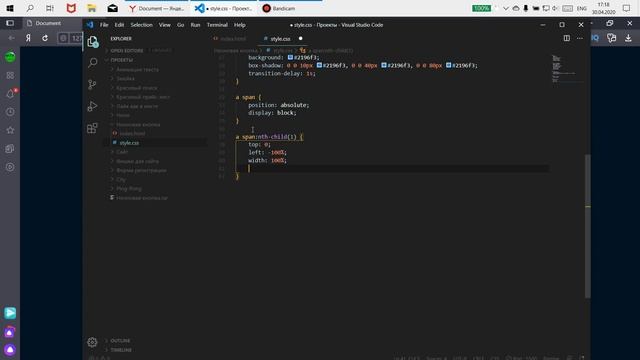Go back in the Yandex browser
This screenshot has height=360, width=640.
click(11, 38)
